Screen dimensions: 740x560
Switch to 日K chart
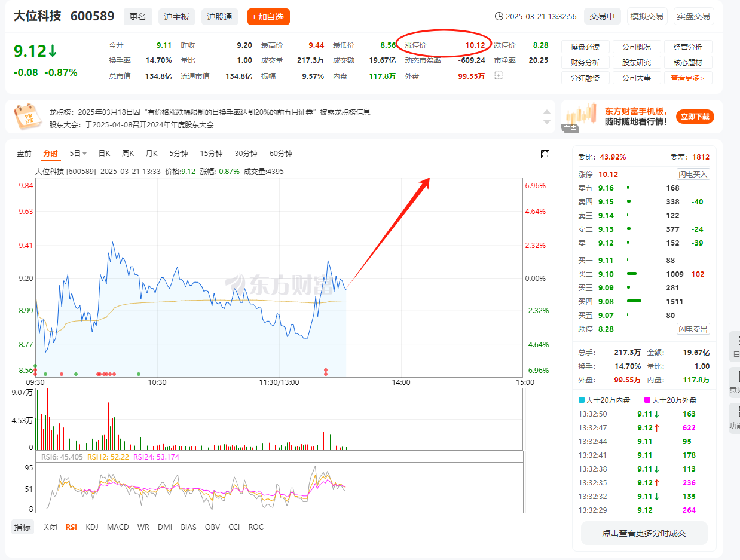click(x=105, y=154)
